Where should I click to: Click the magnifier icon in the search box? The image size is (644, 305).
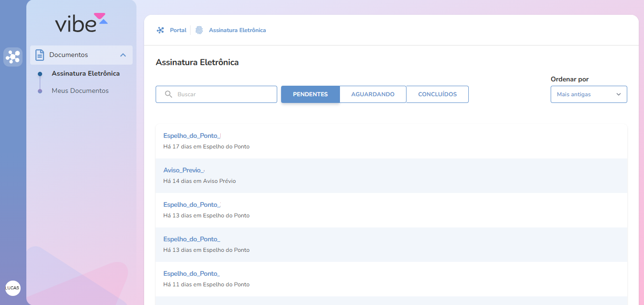tap(169, 94)
